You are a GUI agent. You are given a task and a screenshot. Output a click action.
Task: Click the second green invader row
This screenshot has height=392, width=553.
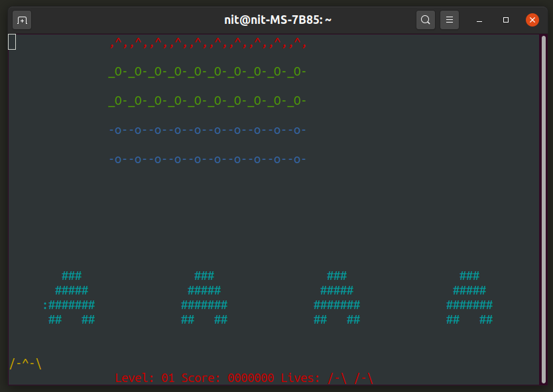click(x=207, y=101)
